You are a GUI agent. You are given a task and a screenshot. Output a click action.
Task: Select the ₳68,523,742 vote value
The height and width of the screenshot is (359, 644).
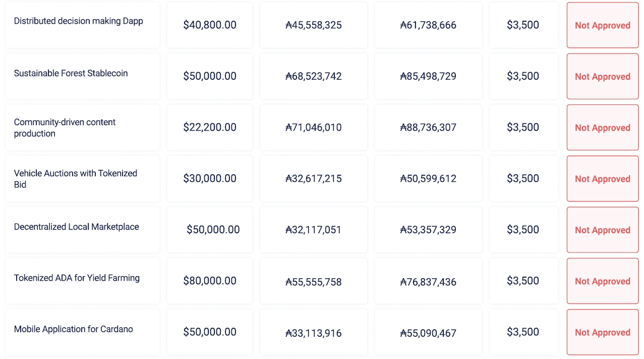pyautogui.click(x=314, y=77)
